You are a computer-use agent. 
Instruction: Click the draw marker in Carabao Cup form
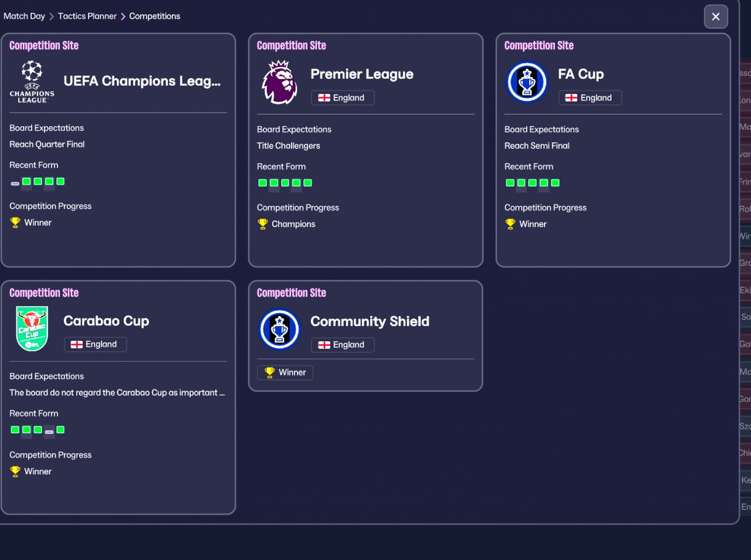pos(49,432)
